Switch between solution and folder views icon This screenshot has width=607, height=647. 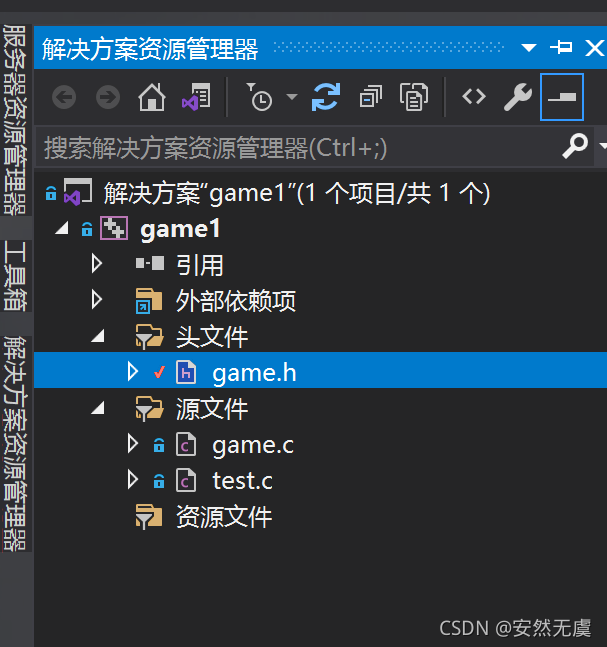coord(196,97)
